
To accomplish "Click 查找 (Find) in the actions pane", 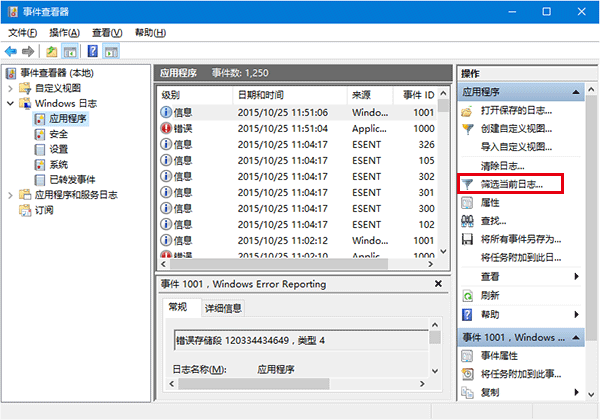I will tap(494, 221).
